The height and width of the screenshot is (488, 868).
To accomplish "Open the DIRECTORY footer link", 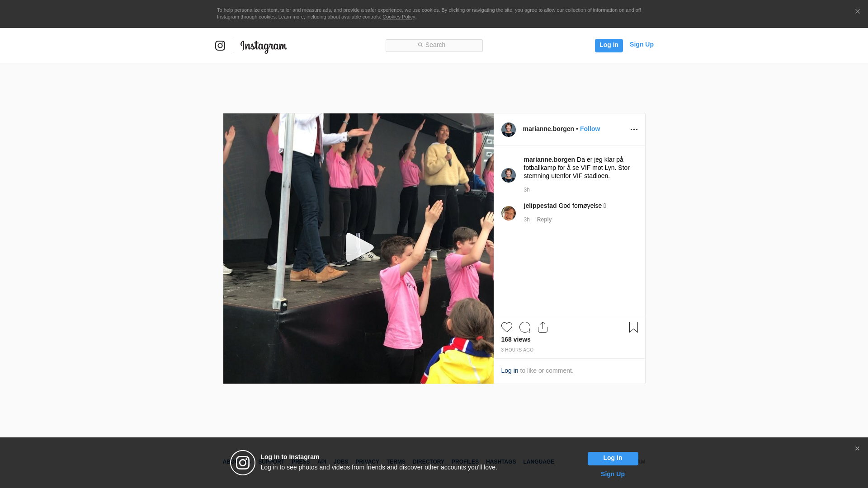I will click(x=429, y=462).
